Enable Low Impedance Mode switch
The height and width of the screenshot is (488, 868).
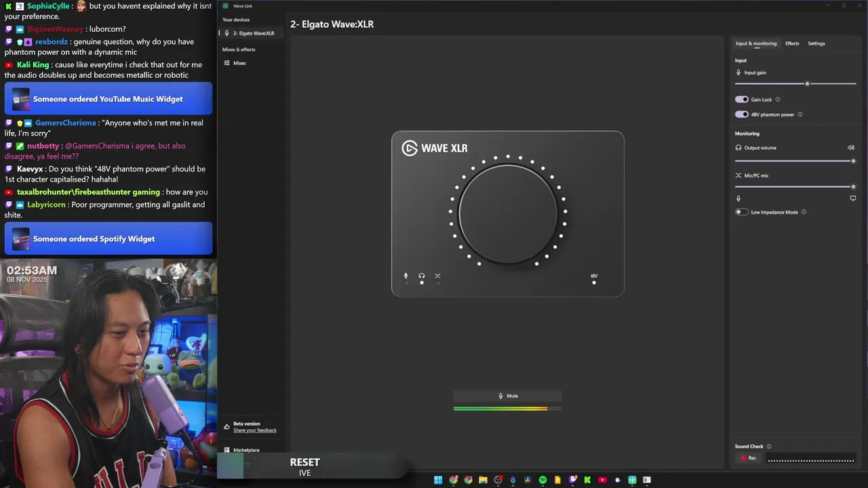point(742,212)
